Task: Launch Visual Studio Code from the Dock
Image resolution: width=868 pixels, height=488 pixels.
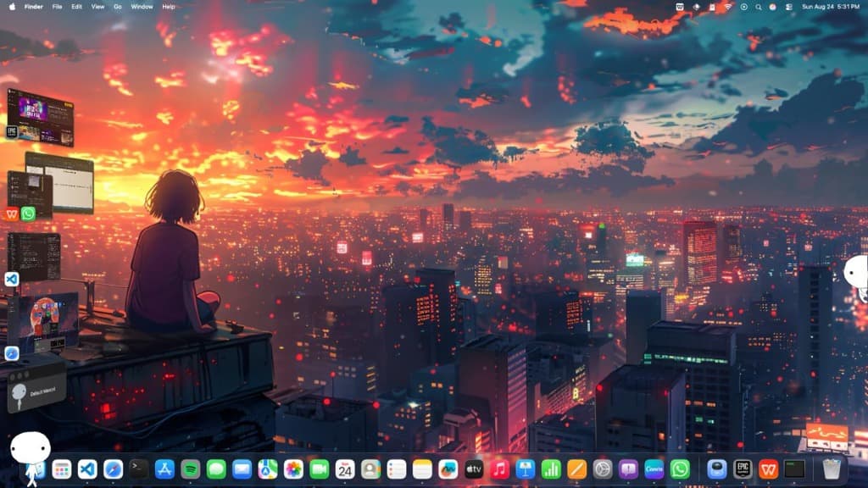Action: [x=87, y=469]
